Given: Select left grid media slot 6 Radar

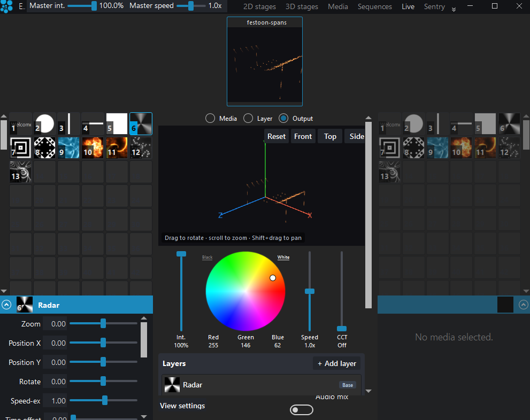Looking at the screenshot, I should coord(141,123).
